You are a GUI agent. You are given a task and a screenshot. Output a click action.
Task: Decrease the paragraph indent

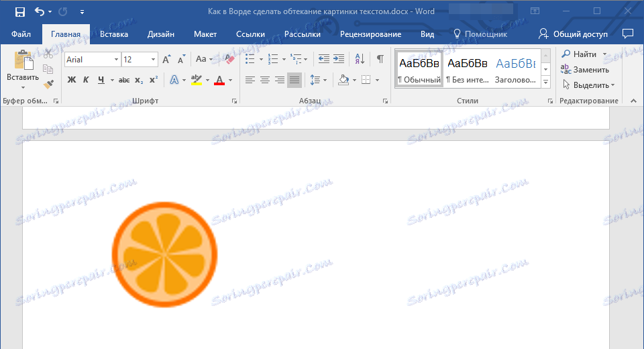[x=323, y=59]
